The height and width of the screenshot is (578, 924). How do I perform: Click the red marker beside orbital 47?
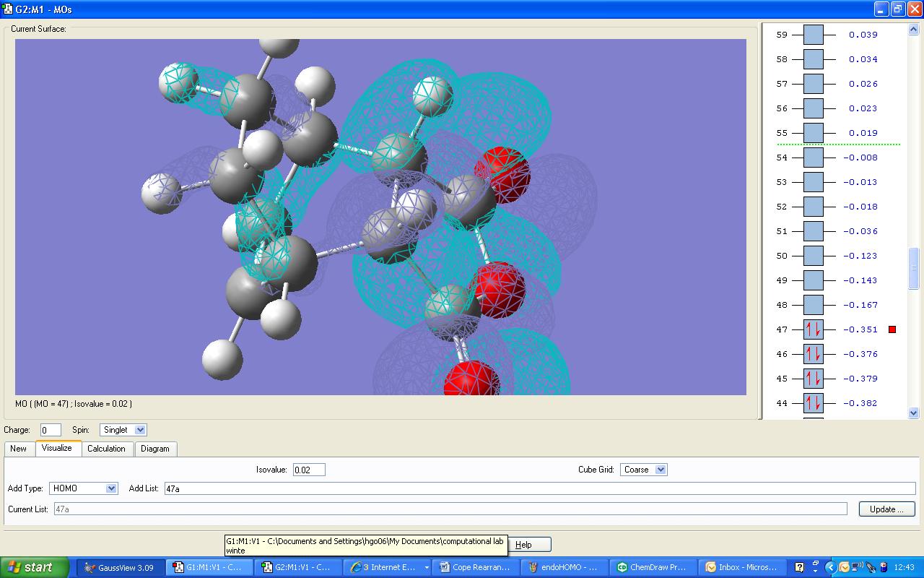(892, 329)
